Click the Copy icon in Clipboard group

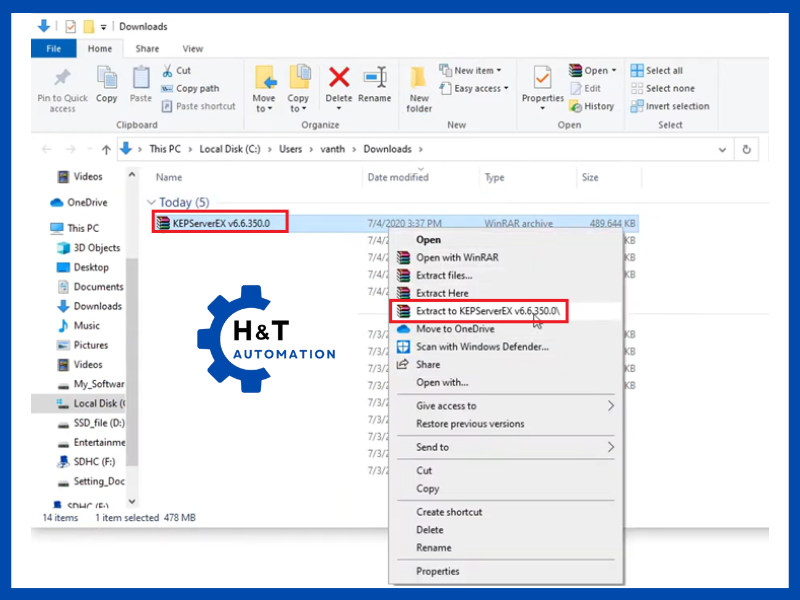click(x=107, y=78)
